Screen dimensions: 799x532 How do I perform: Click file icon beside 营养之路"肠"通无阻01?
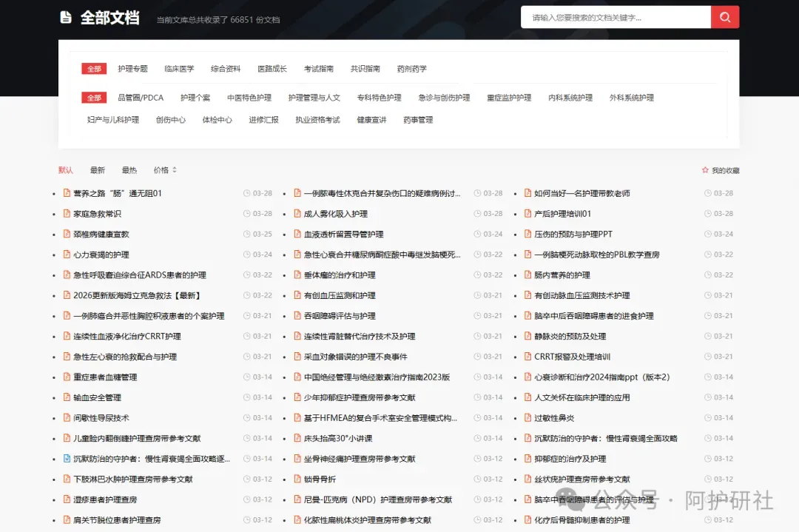(x=67, y=192)
